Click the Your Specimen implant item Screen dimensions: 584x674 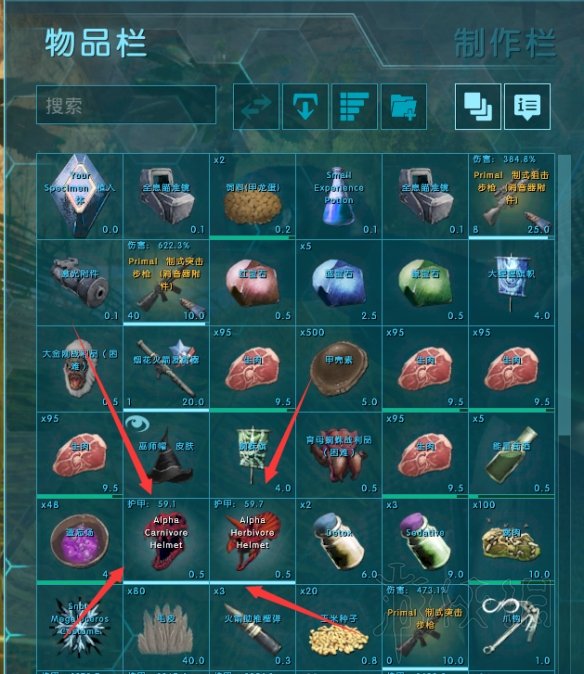(x=79, y=196)
